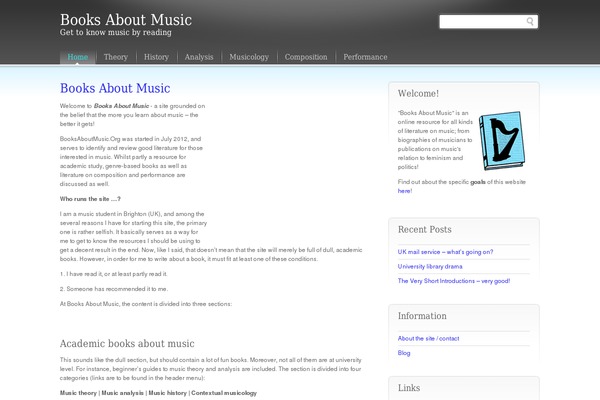Viewport: 600px width, 400px height.
Task: Click the blue harp book image
Action: tap(502, 140)
